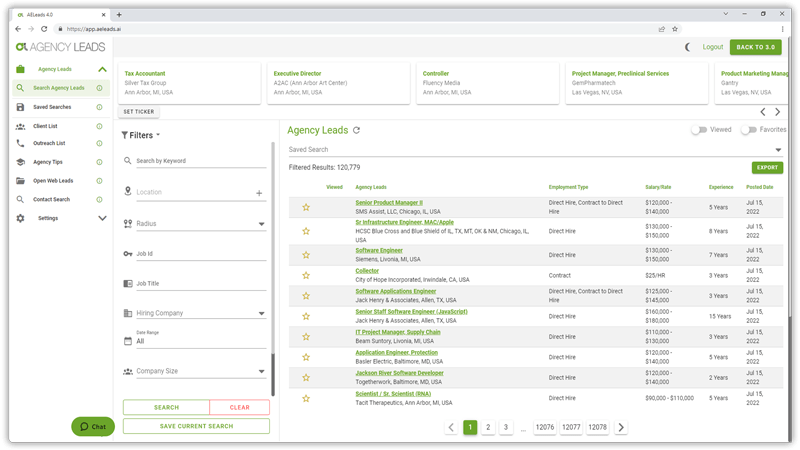The height and width of the screenshot is (450, 800).
Task: Collapse the Agency Leads sidebar section
Action: pyautogui.click(x=102, y=69)
